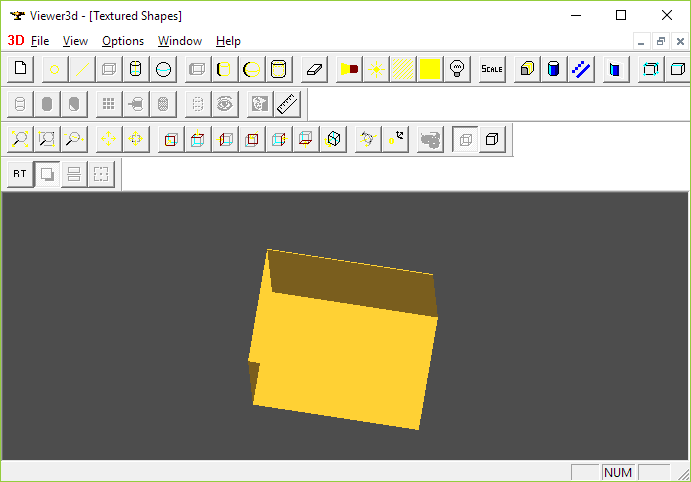This screenshot has height=482, width=691.
Task: Click the solid yellow color swatch
Action: (x=430, y=69)
